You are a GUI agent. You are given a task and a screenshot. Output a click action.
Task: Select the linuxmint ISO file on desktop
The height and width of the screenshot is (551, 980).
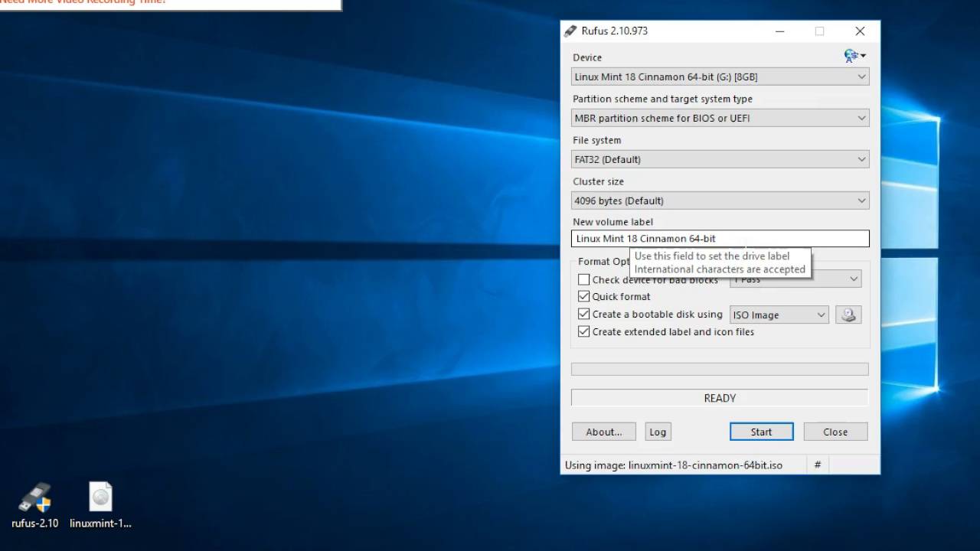(100, 506)
